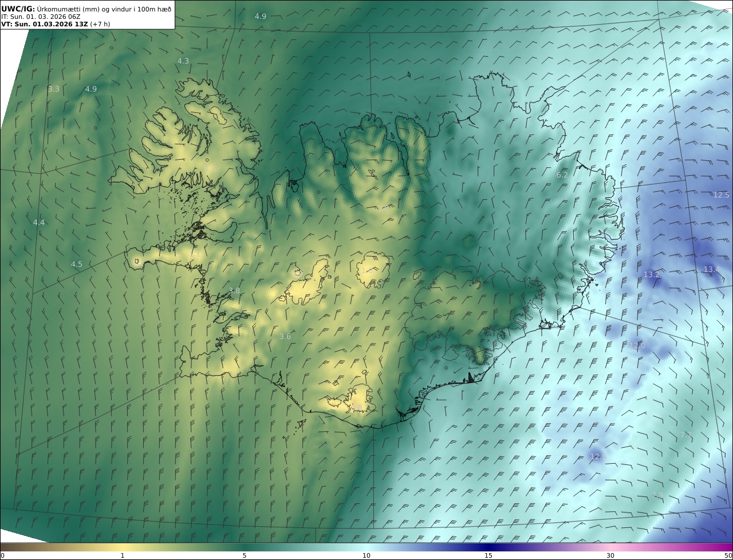
Task: Click the colorbar tick label 5
Action: coord(245,555)
